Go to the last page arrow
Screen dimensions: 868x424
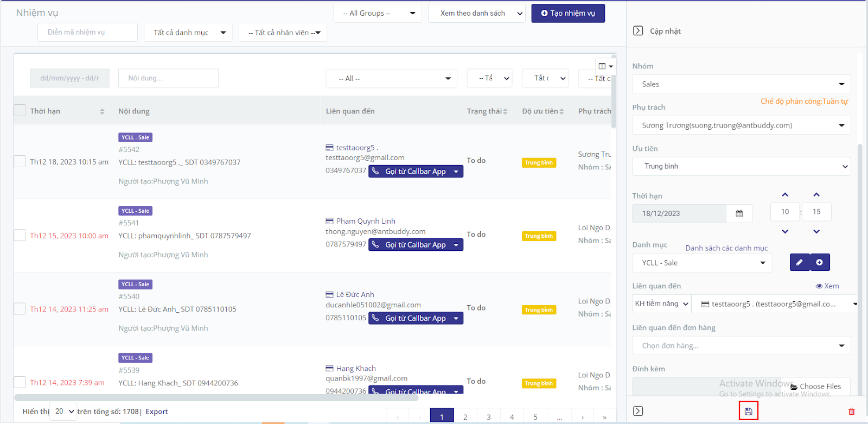(604, 417)
